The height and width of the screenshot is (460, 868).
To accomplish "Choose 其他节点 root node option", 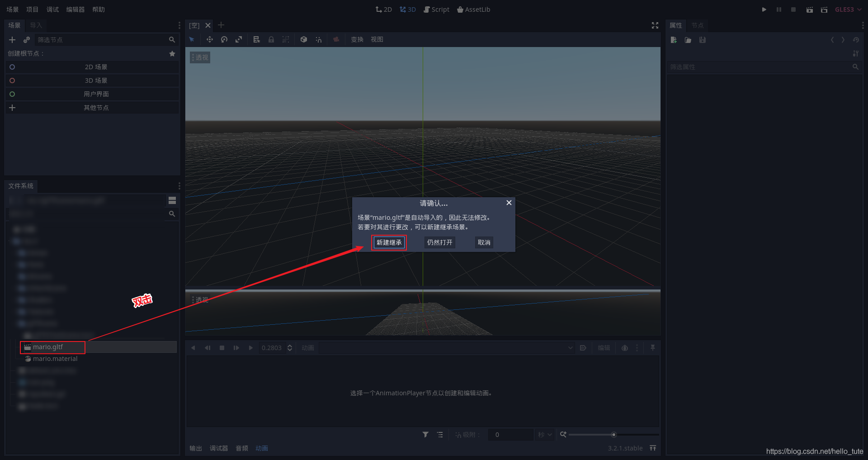I will click(x=92, y=108).
